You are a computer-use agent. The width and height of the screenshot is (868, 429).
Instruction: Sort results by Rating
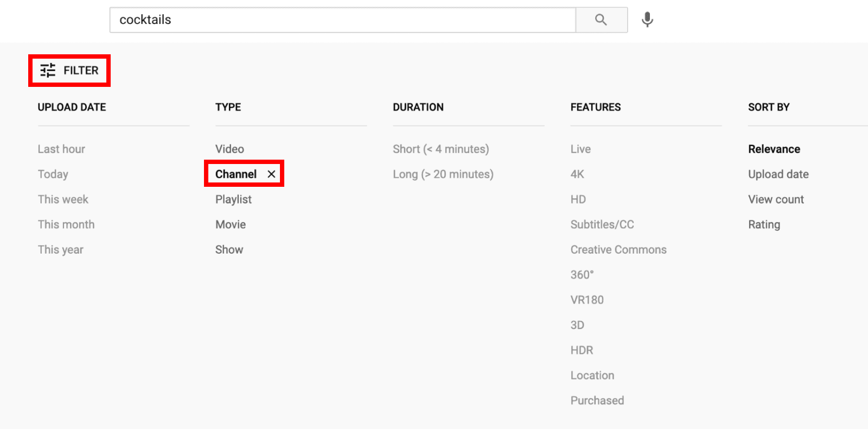764,225
